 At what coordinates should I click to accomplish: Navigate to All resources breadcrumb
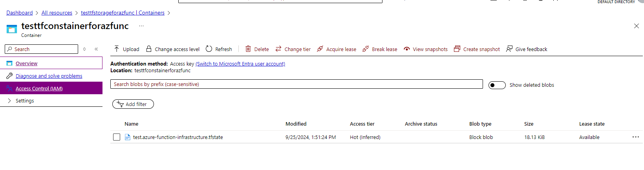click(x=57, y=13)
